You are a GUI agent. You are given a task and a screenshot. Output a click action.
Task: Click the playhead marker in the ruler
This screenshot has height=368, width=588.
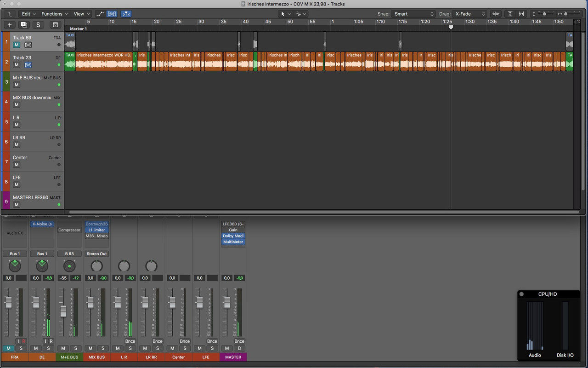[451, 28]
